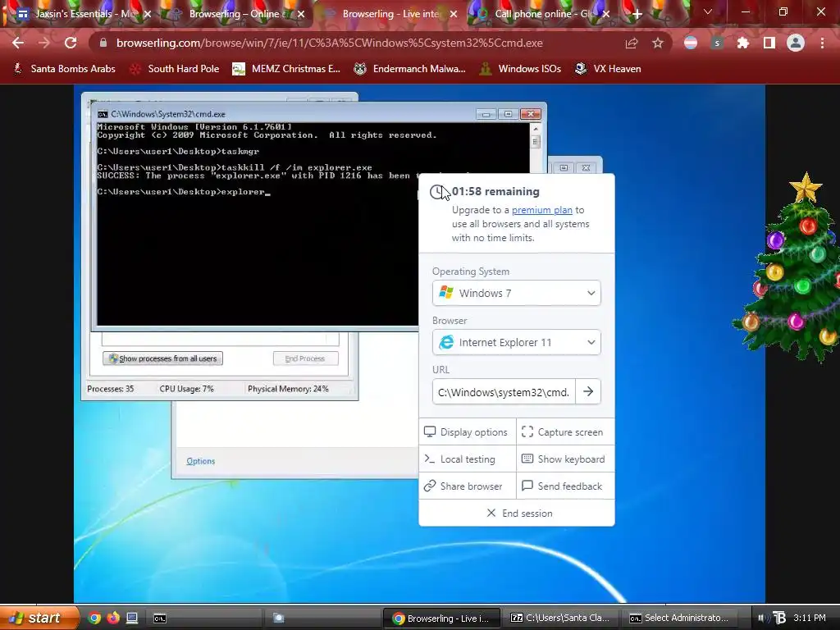The width and height of the screenshot is (840, 630).
Task: Click the Chrome forward arrow
Action: pos(44,43)
